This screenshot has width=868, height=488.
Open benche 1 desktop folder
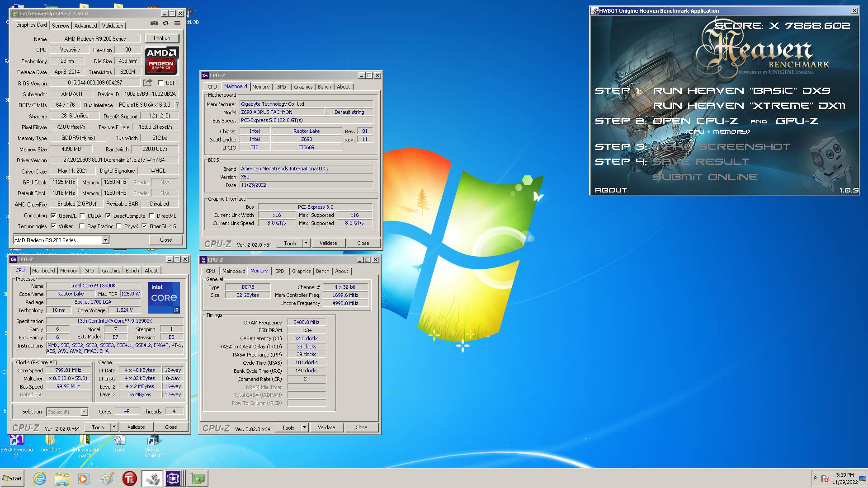point(51,444)
